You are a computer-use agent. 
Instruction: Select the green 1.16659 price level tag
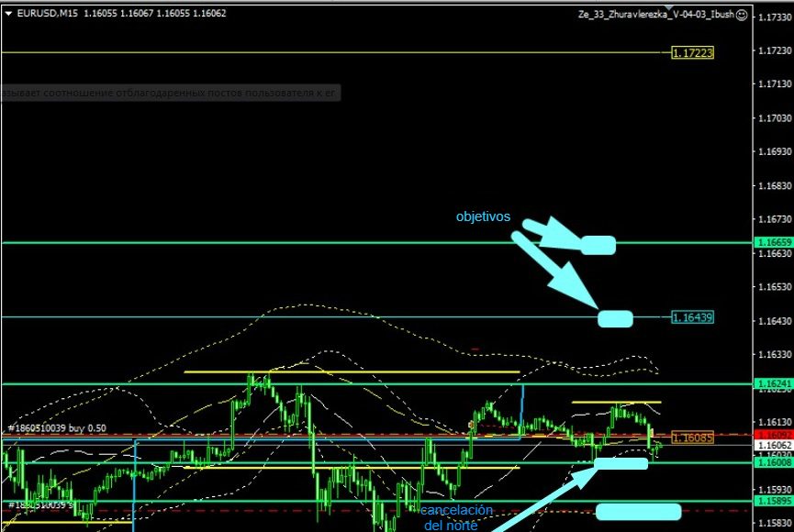[772, 242]
